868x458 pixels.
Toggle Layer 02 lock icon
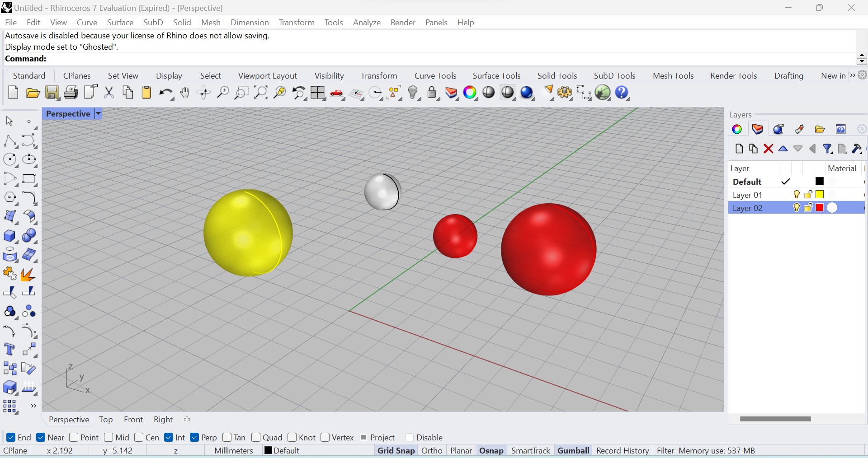tap(809, 208)
